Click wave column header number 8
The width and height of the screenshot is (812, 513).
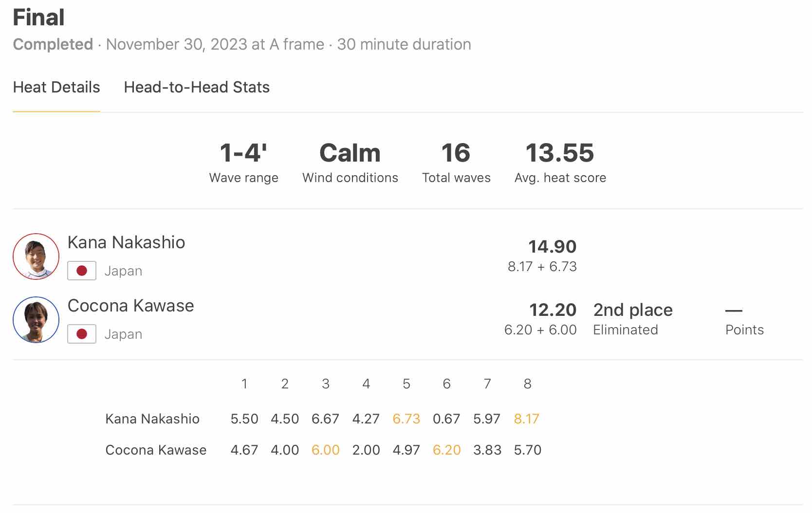[527, 384]
